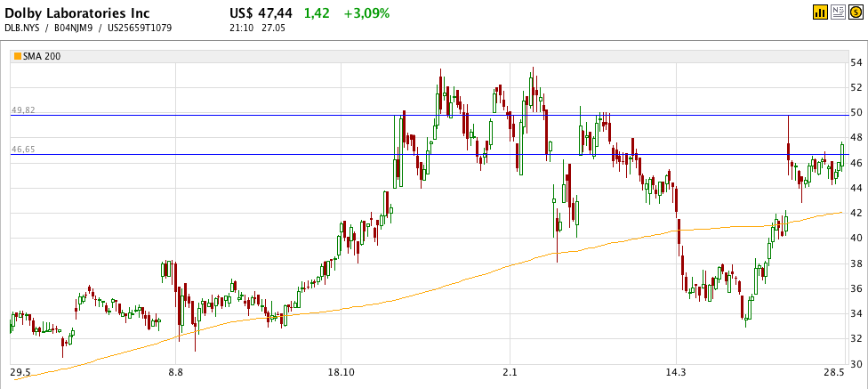Image resolution: width=868 pixels, height=389 pixels.
Task: Click the 21:10 quote time
Action: pyautogui.click(x=241, y=28)
